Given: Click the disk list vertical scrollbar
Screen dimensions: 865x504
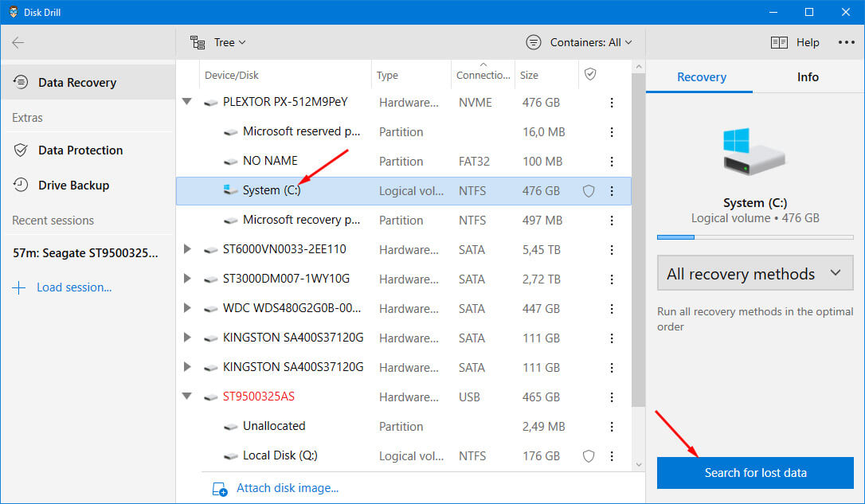Looking at the screenshot, I should click(637, 239).
